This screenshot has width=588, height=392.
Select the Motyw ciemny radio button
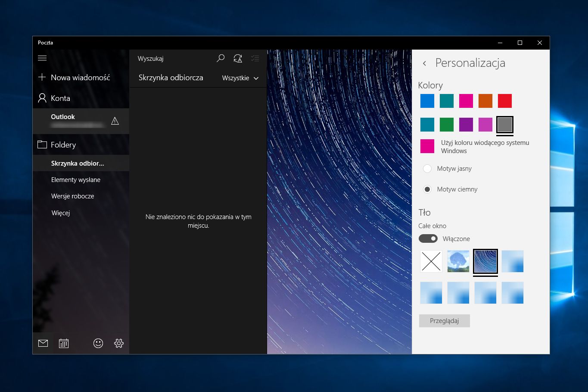pyautogui.click(x=427, y=189)
